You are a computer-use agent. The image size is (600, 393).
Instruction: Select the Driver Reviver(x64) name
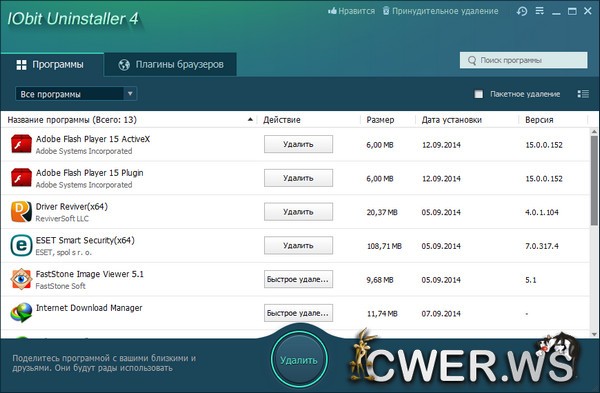(x=72, y=206)
